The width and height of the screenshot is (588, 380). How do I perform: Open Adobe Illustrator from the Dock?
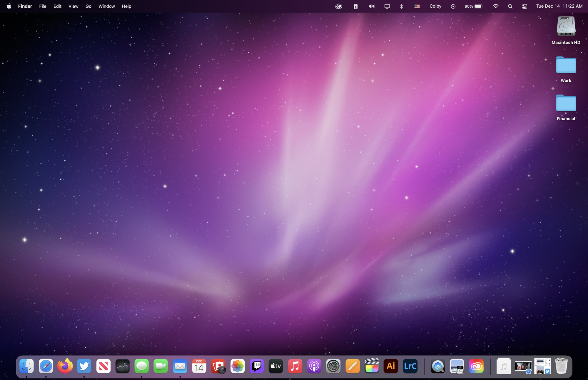point(391,366)
